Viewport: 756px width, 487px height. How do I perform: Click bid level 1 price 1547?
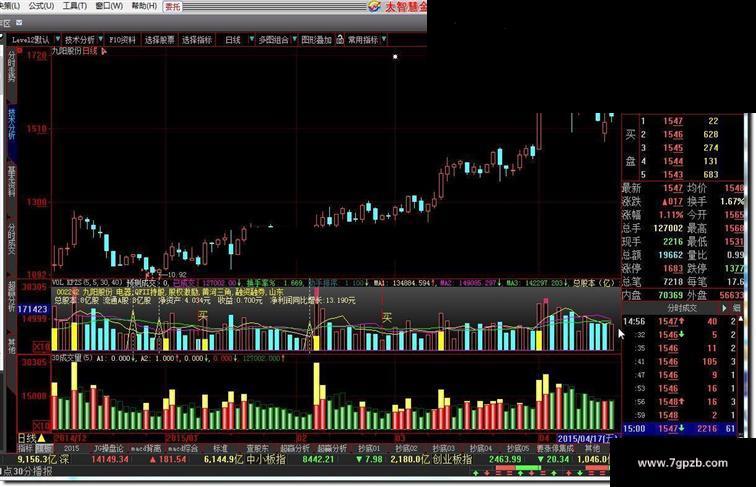coord(673,121)
